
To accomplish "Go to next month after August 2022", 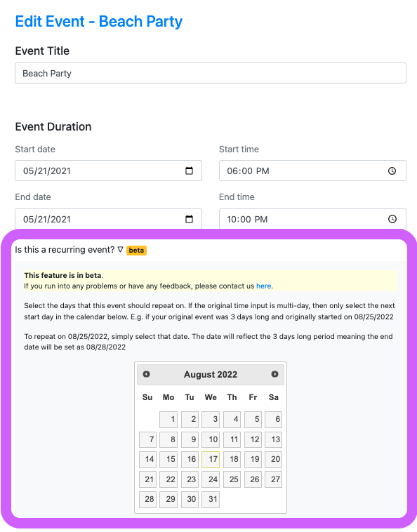I will click(x=274, y=374).
